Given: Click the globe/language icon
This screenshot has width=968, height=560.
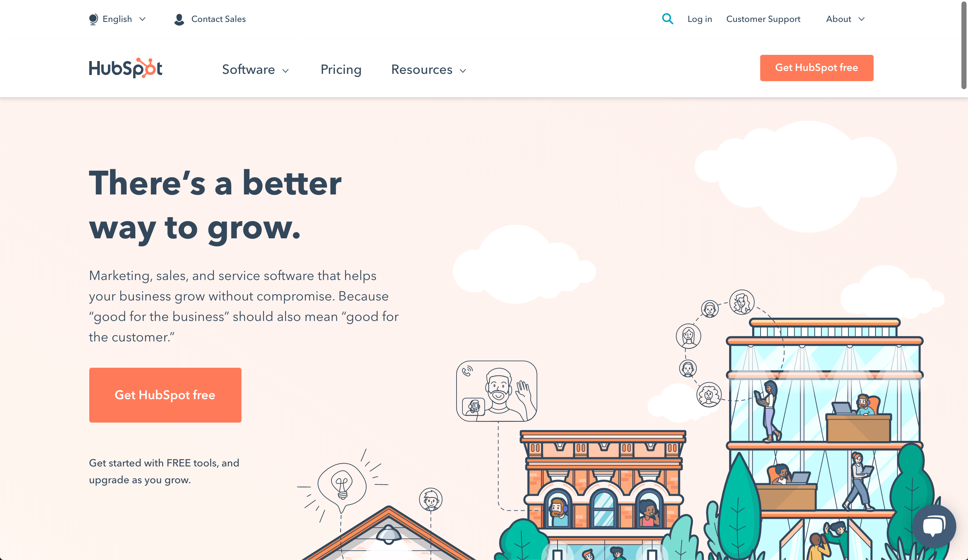Looking at the screenshot, I should (93, 19).
